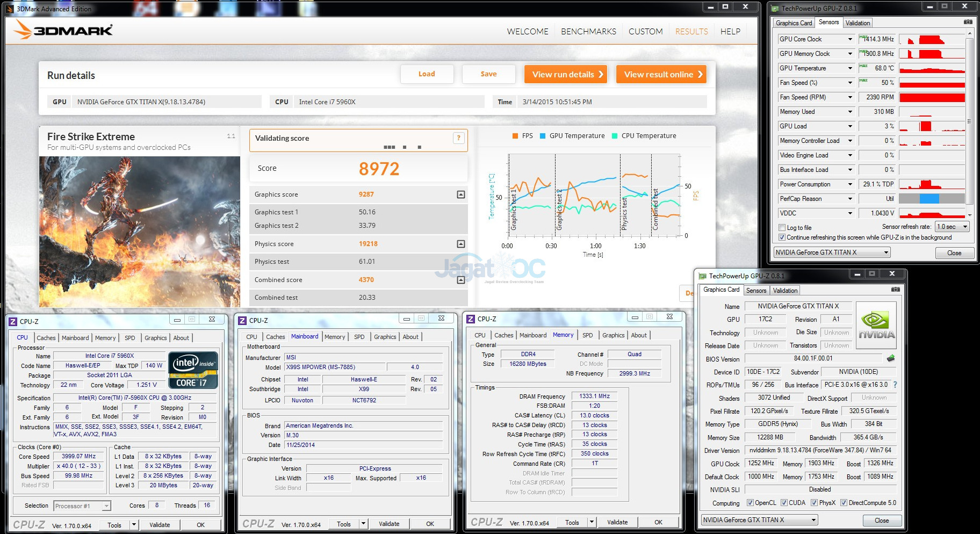The height and width of the screenshot is (534, 980).
Task: Enable the Log to file checkbox
Action: coord(782,228)
